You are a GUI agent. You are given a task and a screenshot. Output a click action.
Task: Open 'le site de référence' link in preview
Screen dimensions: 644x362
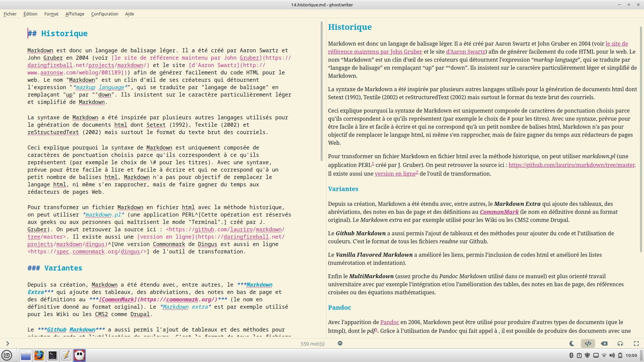(616, 44)
